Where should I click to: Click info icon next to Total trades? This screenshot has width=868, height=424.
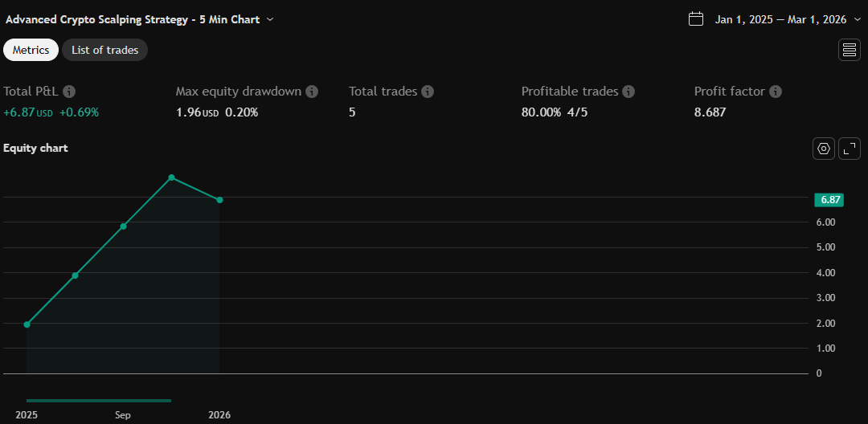(x=428, y=92)
